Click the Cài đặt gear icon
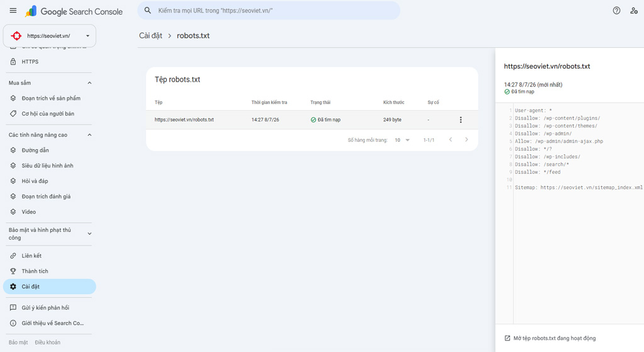The image size is (644, 352). tap(13, 287)
